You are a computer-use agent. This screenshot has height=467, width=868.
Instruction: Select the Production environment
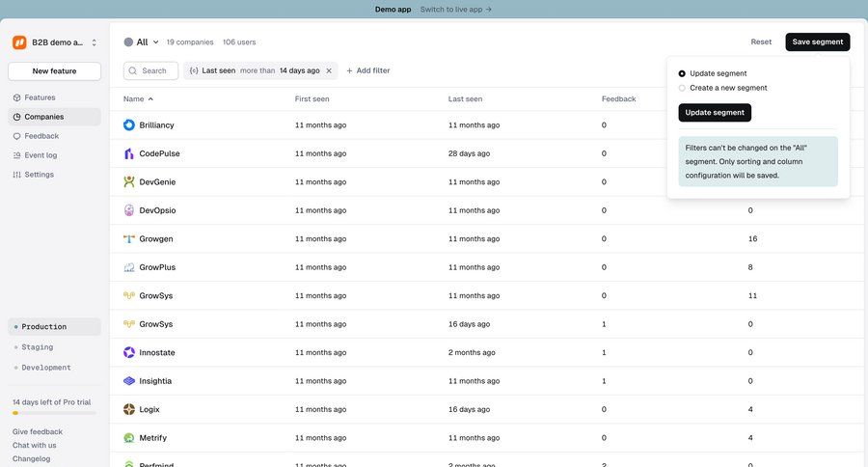coord(54,327)
